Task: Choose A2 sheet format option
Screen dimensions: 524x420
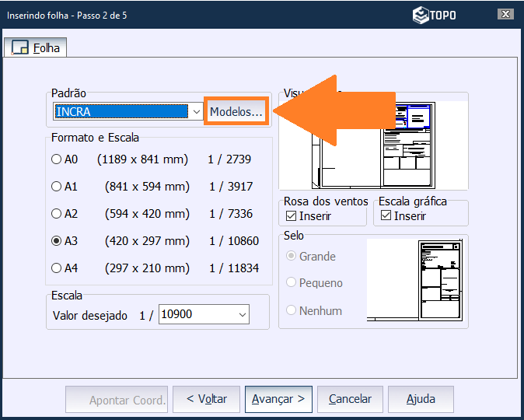Action: click(57, 214)
